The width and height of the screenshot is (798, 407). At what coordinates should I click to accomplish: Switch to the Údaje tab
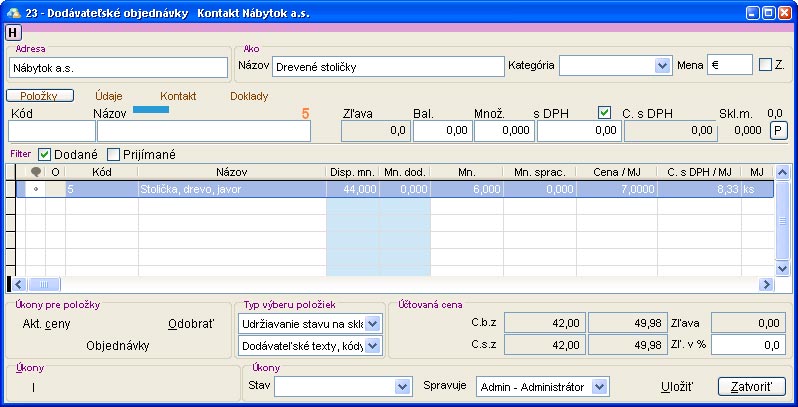coord(109,95)
